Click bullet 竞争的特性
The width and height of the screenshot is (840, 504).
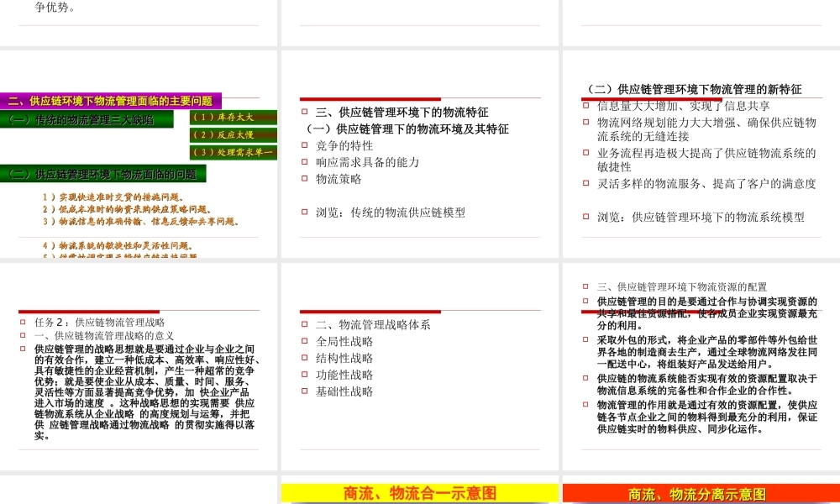pyautogui.click(x=344, y=145)
